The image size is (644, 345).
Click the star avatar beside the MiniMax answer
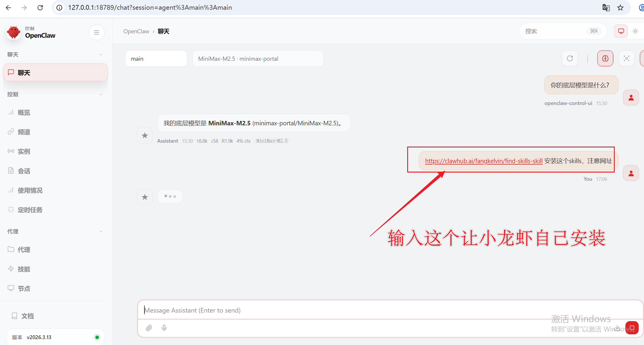pyautogui.click(x=145, y=135)
